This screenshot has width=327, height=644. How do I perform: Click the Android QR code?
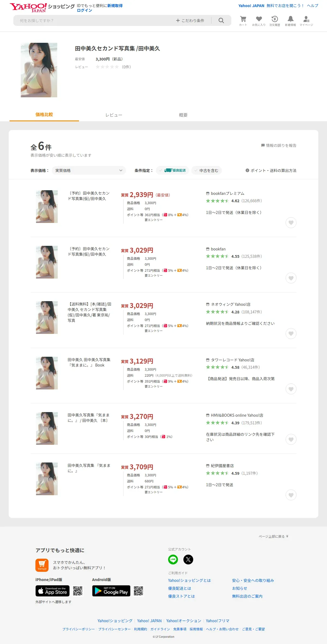point(138,591)
